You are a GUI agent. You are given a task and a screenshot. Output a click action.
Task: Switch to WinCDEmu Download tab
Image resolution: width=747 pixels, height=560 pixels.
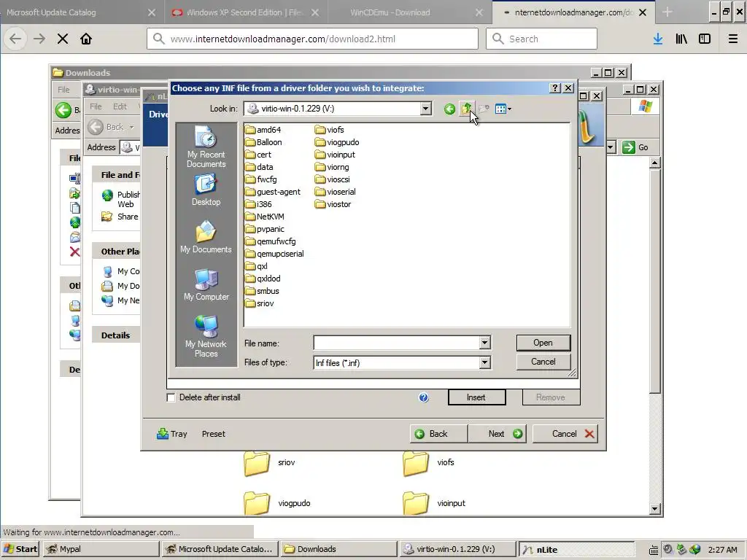click(x=410, y=12)
